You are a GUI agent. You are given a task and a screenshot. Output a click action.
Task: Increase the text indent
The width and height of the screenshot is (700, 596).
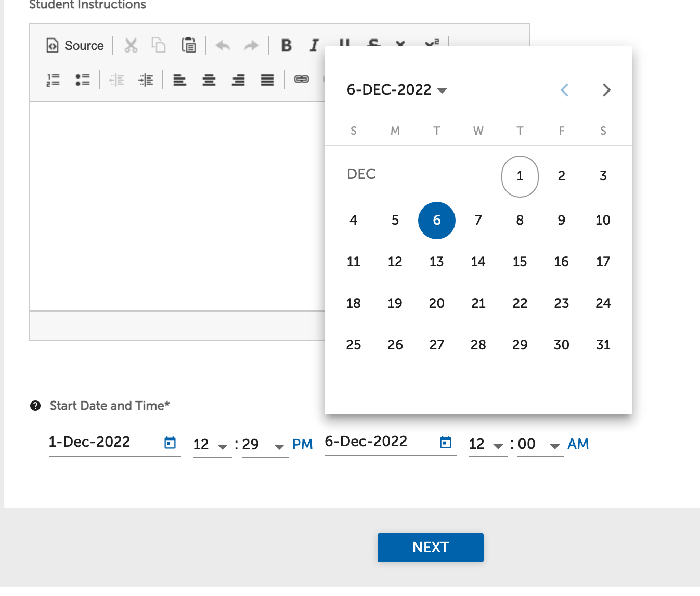pos(146,80)
